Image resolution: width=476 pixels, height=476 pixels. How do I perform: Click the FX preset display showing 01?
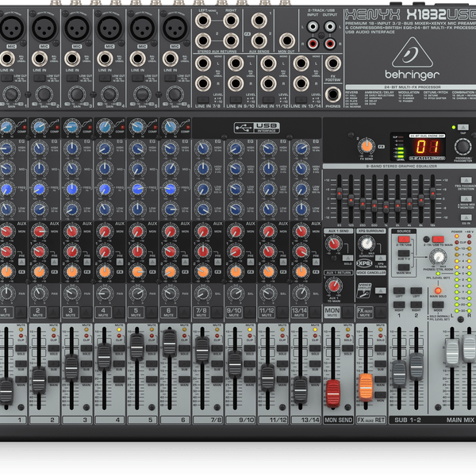(427, 148)
